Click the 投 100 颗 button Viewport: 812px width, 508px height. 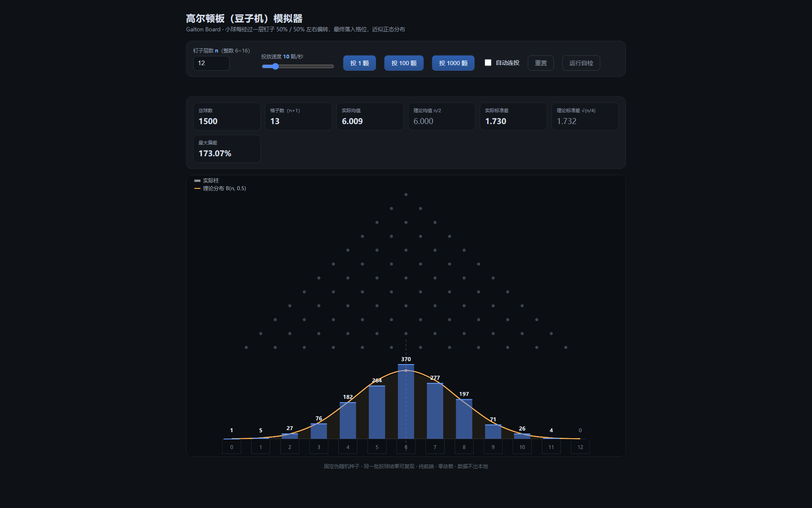pyautogui.click(x=404, y=63)
